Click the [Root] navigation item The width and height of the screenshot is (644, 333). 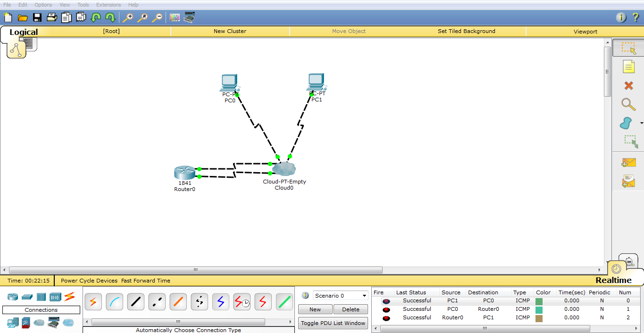coord(111,31)
